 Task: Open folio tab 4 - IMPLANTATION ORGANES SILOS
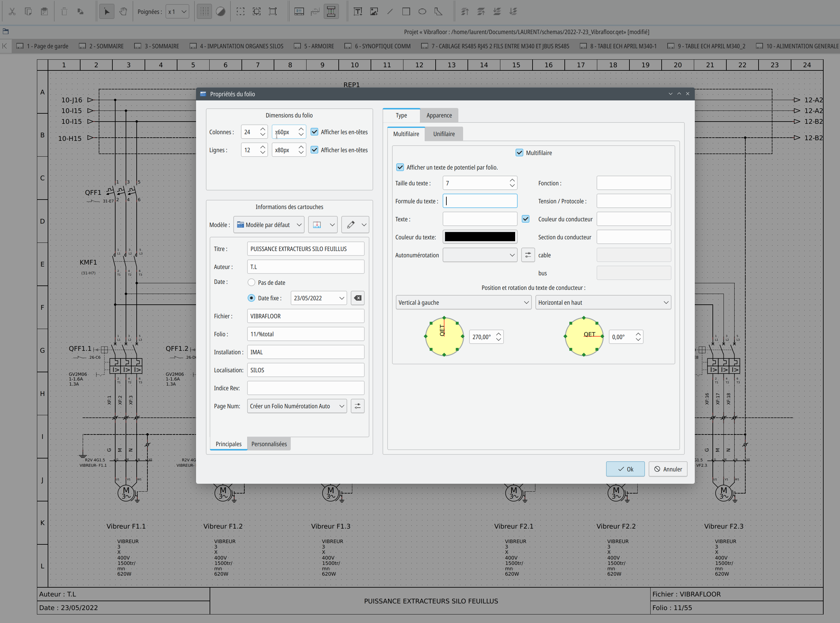point(236,46)
